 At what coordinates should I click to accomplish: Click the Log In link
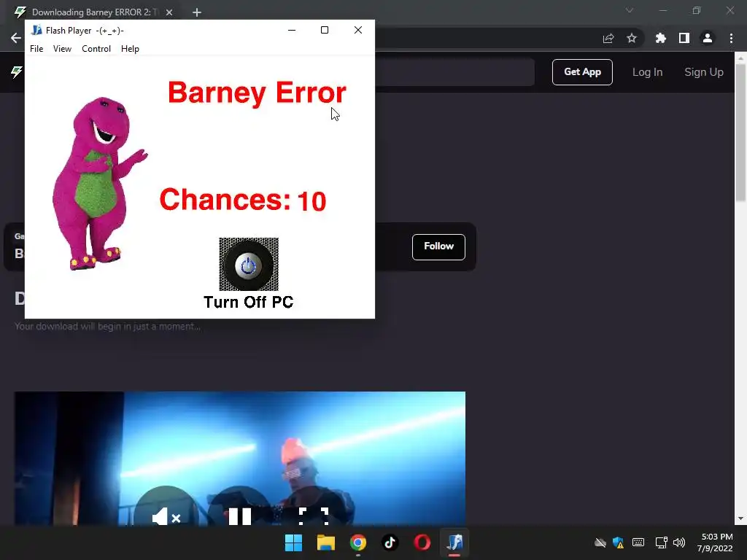pyautogui.click(x=648, y=72)
